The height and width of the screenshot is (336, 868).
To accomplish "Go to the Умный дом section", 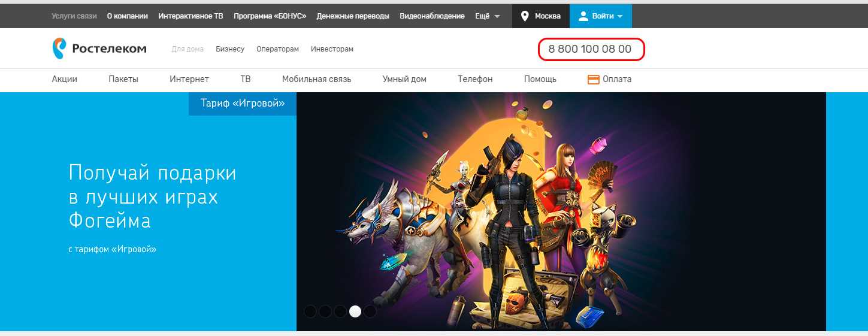I will pos(404,79).
